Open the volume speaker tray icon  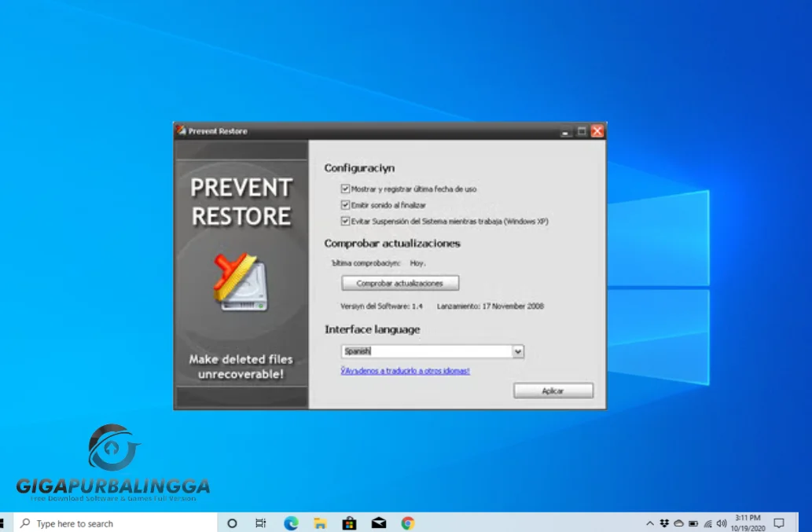[722, 523]
